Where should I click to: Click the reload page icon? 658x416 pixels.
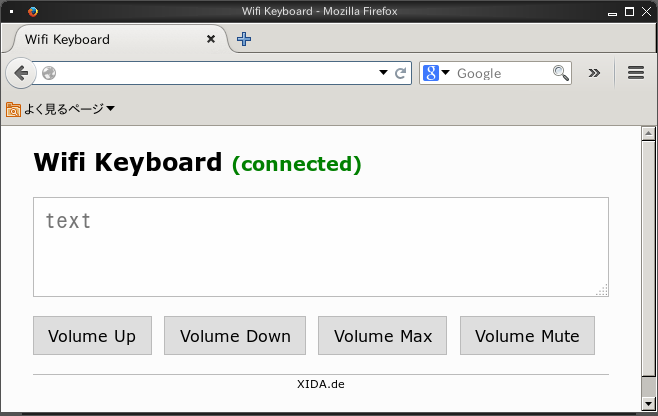click(400, 73)
